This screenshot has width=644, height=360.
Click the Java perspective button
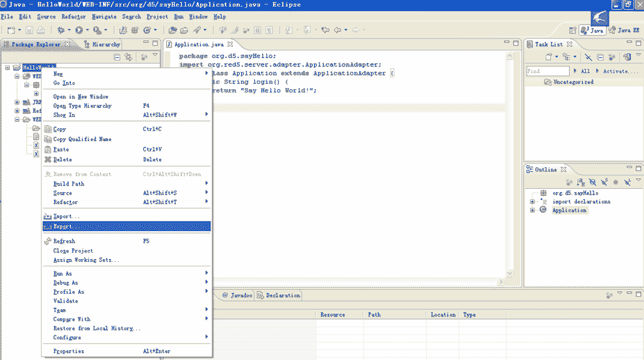[593, 31]
